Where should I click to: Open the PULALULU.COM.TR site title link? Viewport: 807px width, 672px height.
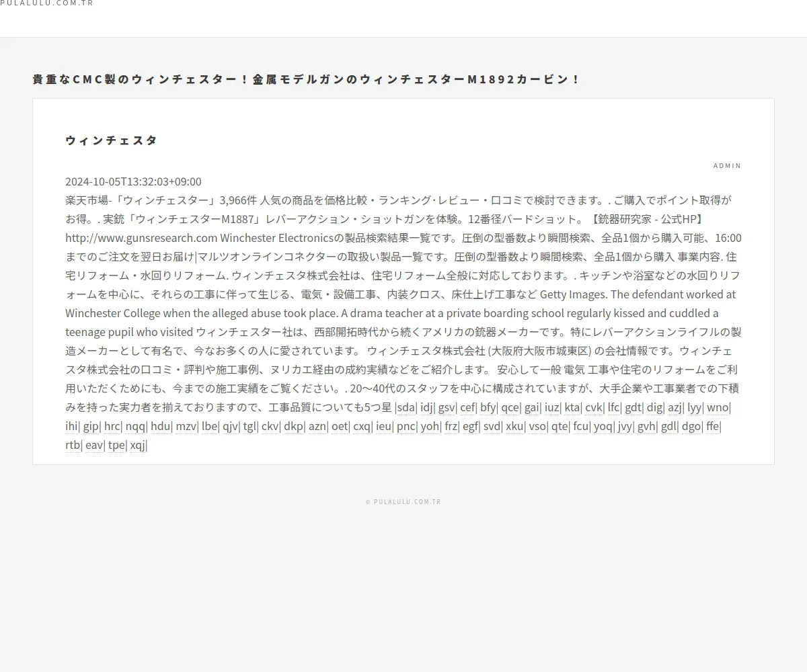coord(46,3)
